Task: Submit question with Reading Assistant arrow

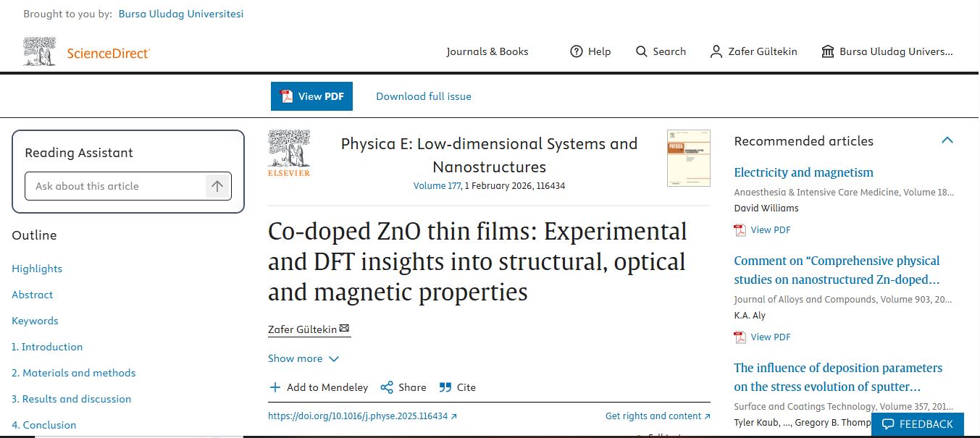Action: click(217, 186)
